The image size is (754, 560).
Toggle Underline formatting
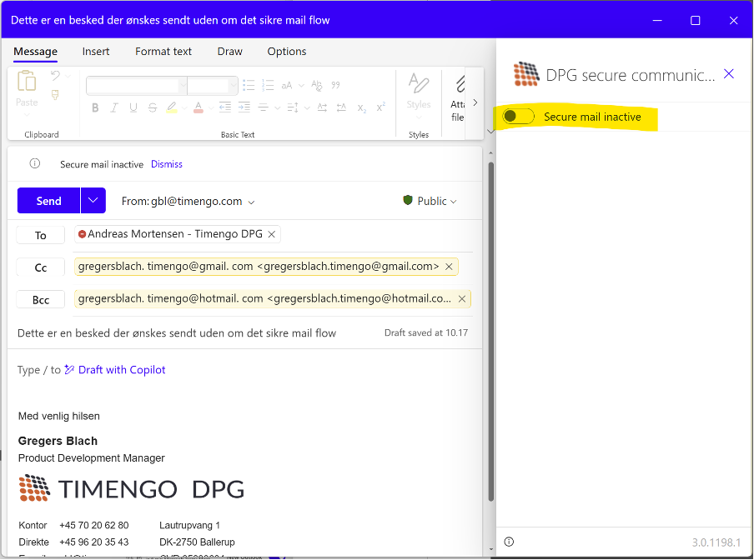pyautogui.click(x=133, y=107)
